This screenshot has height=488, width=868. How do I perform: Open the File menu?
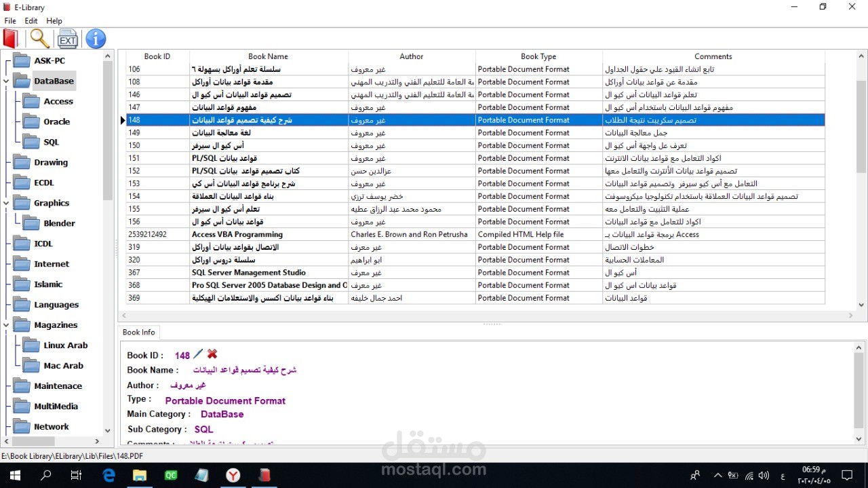point(10,21)
